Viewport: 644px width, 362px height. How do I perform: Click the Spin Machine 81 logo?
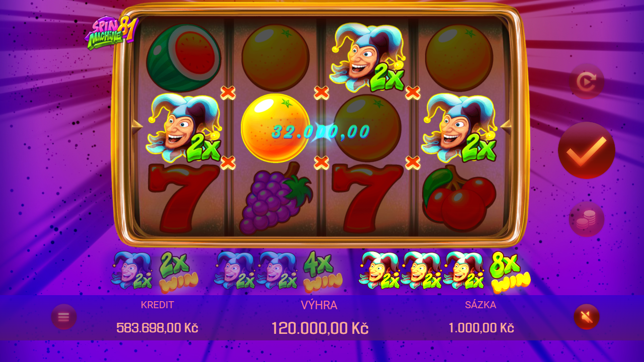(x=112, y=33)
